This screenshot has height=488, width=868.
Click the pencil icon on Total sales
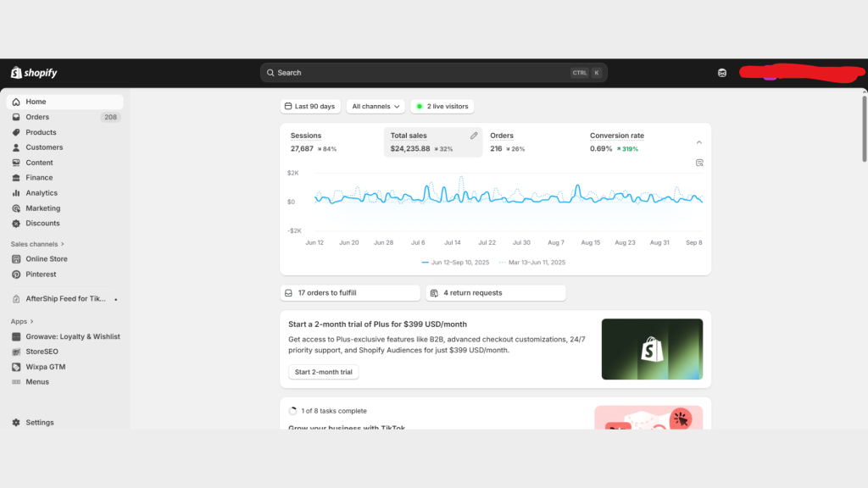(x=474, y=136)
